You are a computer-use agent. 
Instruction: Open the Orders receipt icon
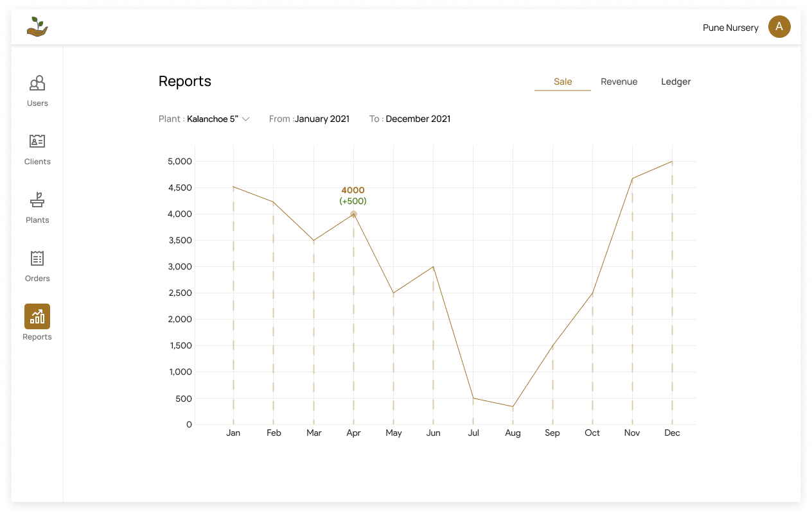tap(37, 259)
